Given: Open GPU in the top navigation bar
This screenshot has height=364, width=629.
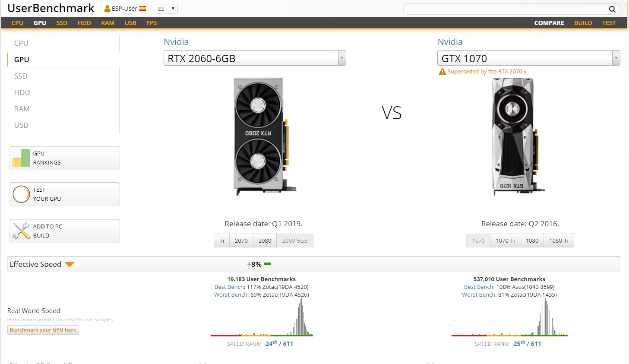Looking at the screenshot, I should pyautogui.click(x=40, y=23).
